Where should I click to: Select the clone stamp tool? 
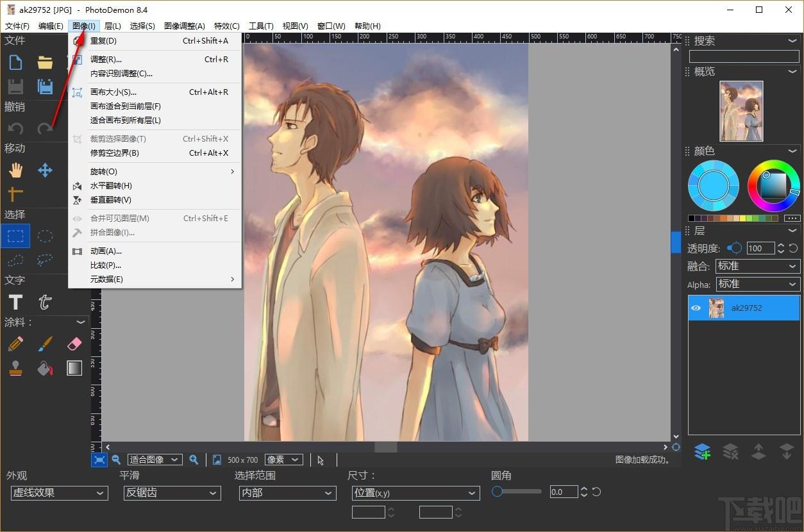click(15, 368)
